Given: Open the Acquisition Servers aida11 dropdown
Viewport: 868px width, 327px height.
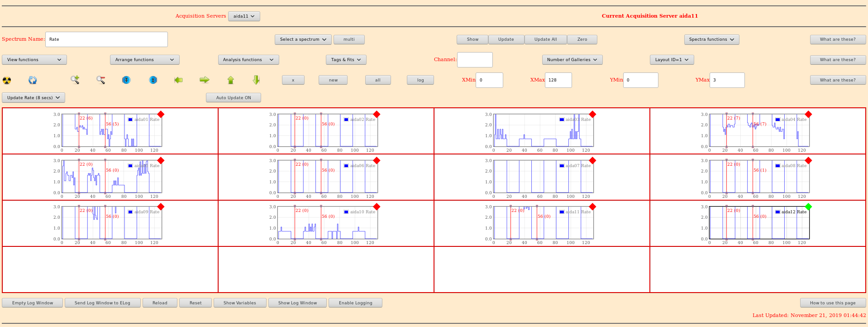Looking at the screenshot, I should point(244,16).
